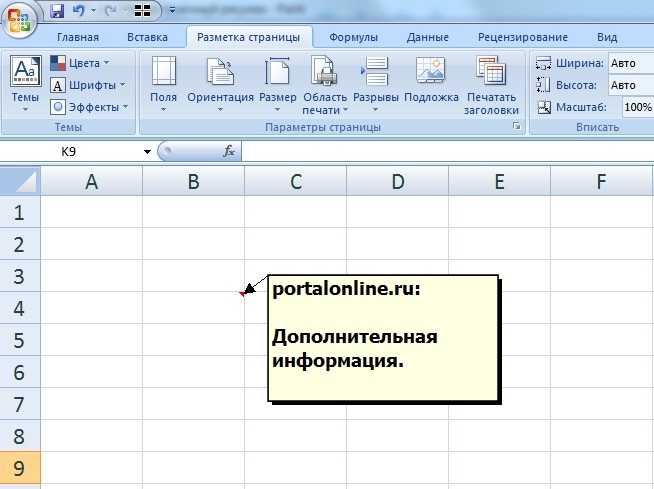
Task: Select row 8 header
Action: tap(20, 436)
